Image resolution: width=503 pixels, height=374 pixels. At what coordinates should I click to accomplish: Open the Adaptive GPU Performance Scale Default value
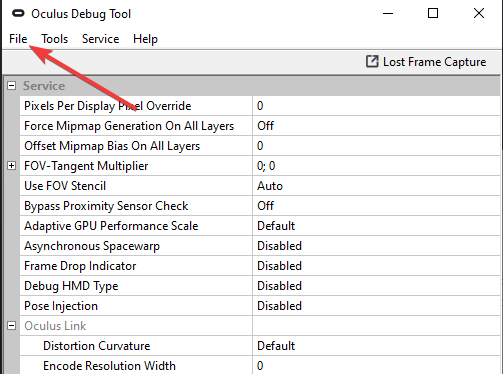tap(377, 226)
